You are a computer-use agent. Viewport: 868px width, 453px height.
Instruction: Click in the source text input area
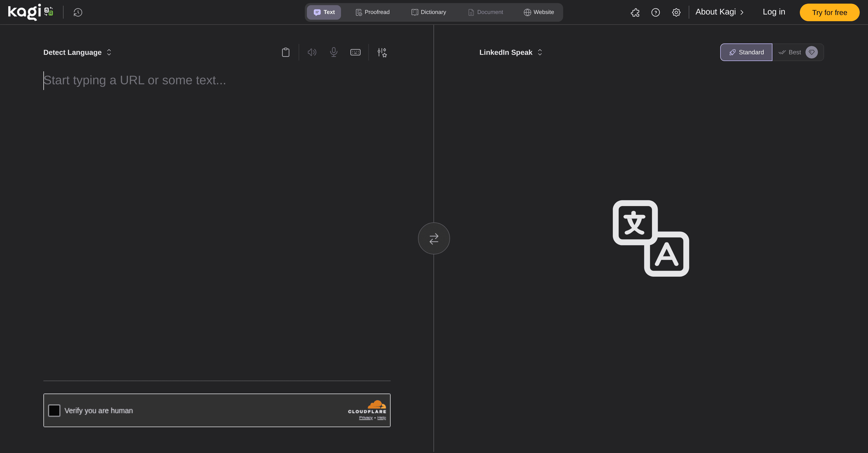tap(216, 202)
